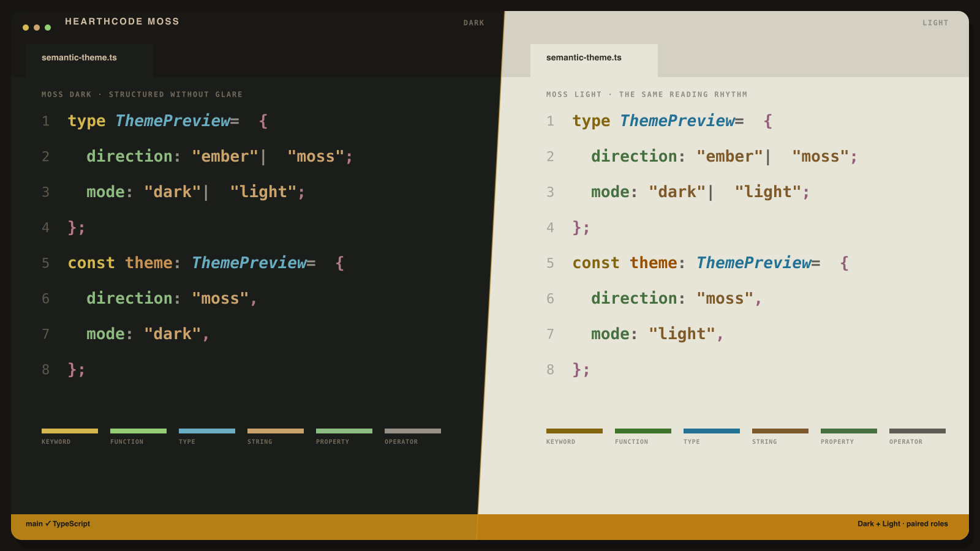Click line number 1 in the dark pane
Viewport: 980px width, 551px height.
pyautogui.click(x=45, y=121)
